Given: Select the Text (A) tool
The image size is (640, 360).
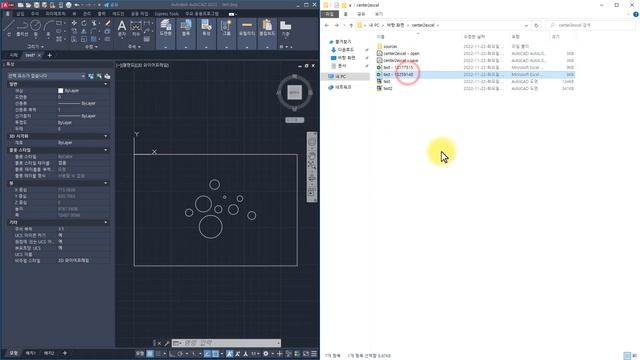Looking at the screenshot, I should [x=122, y=28].
